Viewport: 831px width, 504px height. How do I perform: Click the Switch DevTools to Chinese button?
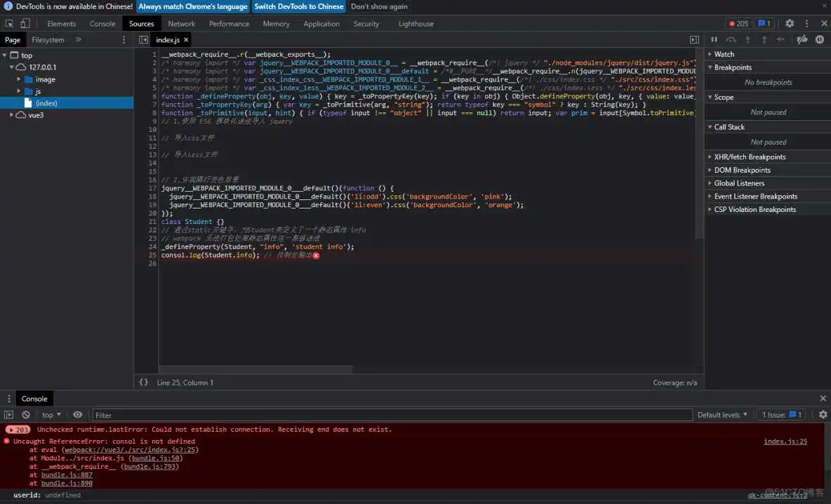[298, 6]
